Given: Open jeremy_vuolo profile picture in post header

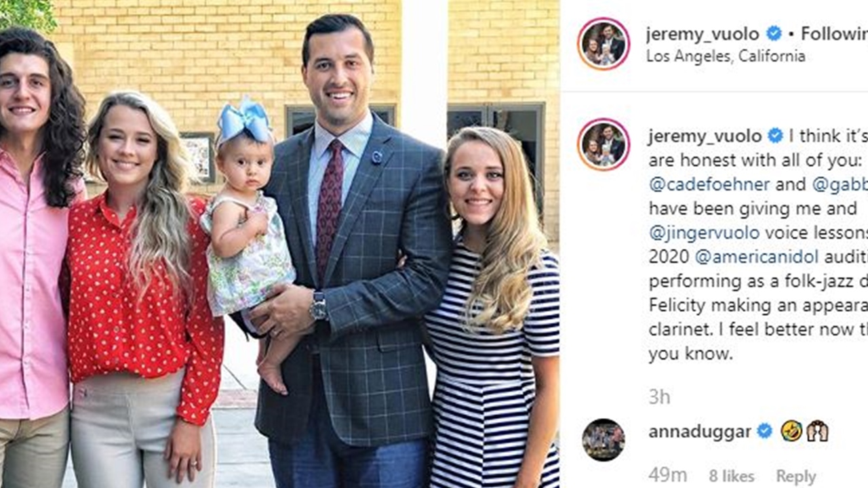Looking at the screenshot, I should (x=604, y=43).
